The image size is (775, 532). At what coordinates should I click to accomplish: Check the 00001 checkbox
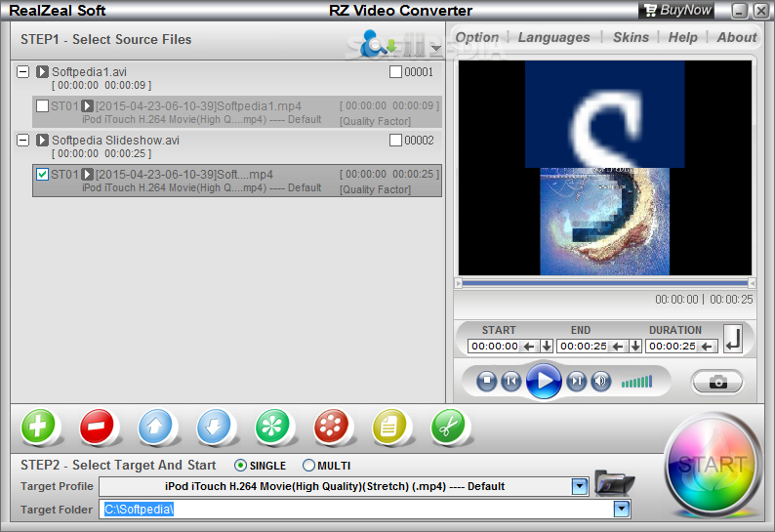pos(395,72)
